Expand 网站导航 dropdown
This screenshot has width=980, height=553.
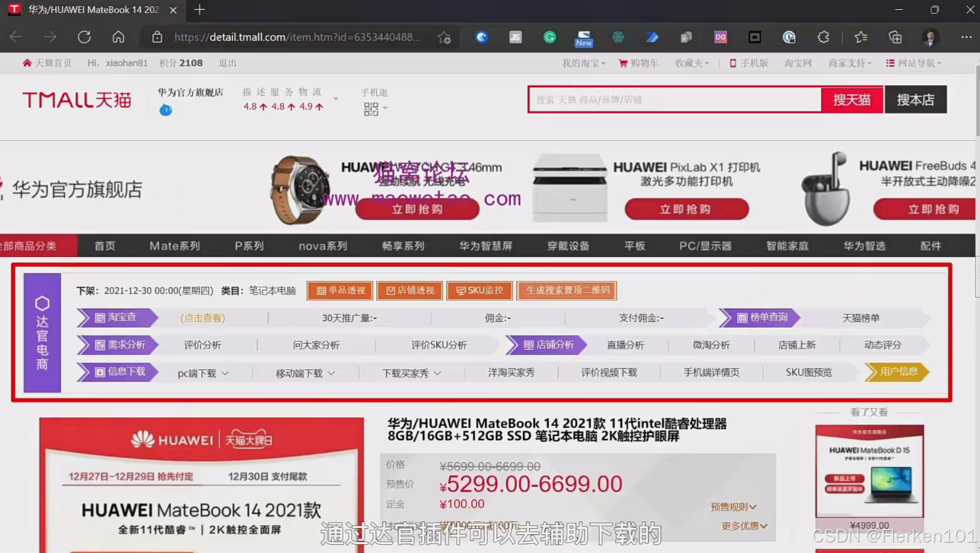pos(914,63)
